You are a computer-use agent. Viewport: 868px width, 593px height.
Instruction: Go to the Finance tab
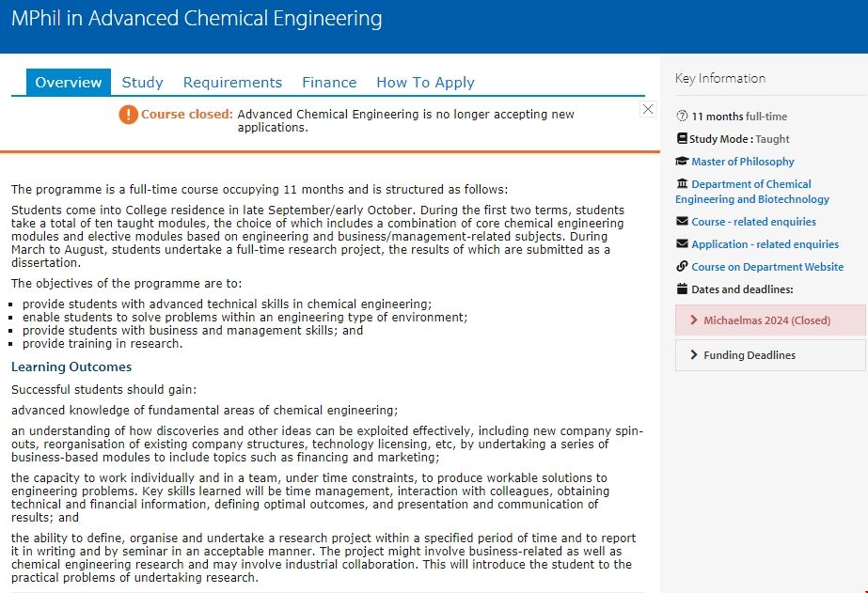pos(329,83)
